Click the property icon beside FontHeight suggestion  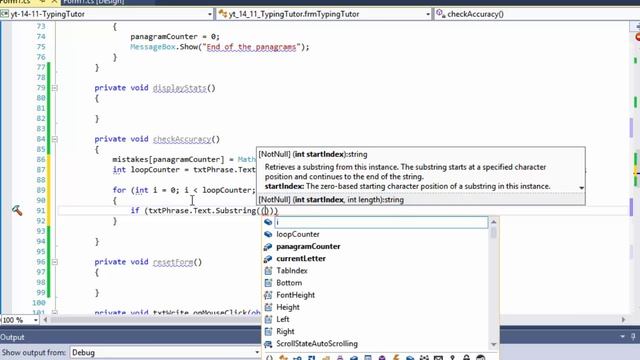(x=268, y=295)
